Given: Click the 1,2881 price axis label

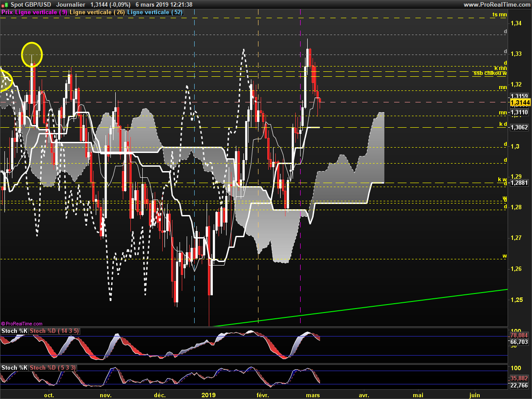Looking at the screenshot, I should 519,183.
